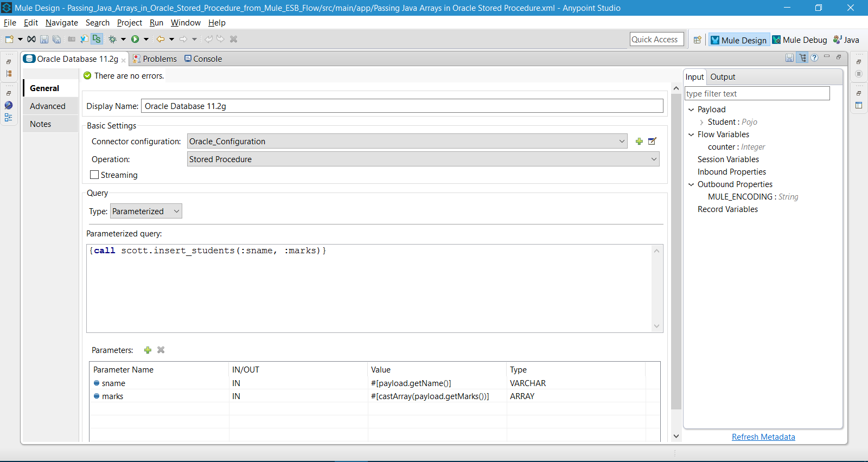Save the file using the toolbar floppy icon
Viewport: 868px width, 462px height.
[44, 39]
